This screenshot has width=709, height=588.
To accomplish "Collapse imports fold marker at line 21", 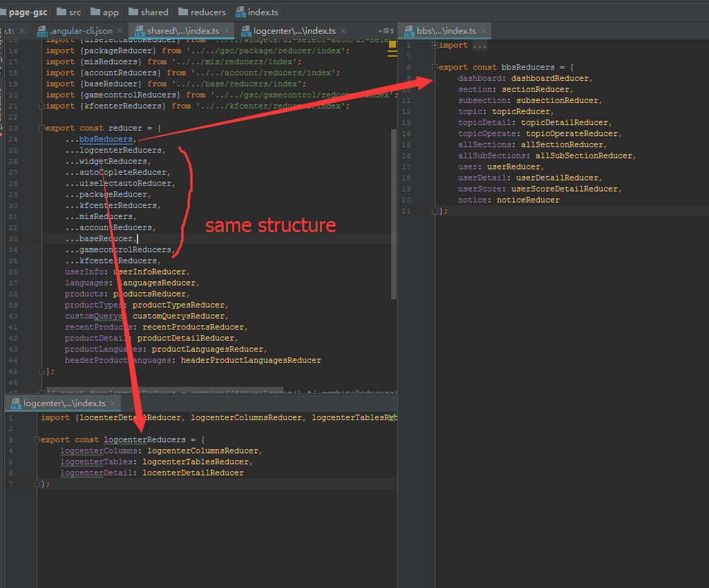I will pyautogui.click(x=41, y=106).
